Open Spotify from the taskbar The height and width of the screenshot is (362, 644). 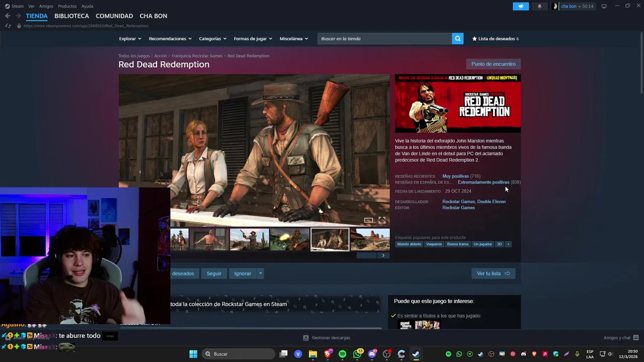coord(343,354)
